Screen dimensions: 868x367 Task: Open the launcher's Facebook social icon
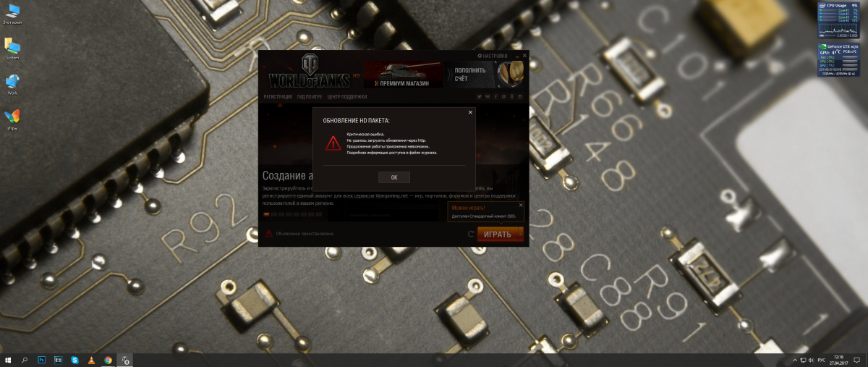495,96
